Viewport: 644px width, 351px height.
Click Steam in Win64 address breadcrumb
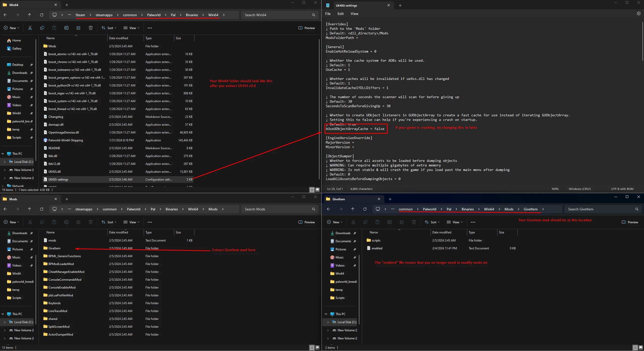80,15
